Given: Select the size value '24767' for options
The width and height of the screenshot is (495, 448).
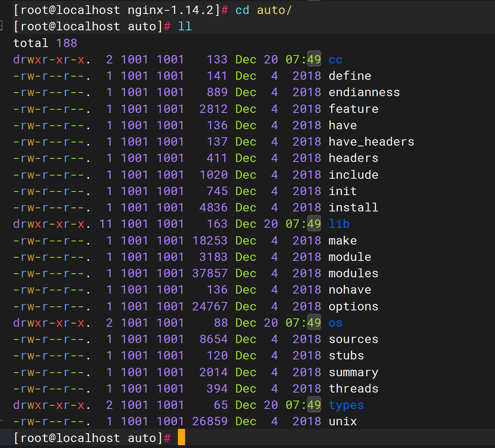Looking at the screenshot, I should point(210,306).
